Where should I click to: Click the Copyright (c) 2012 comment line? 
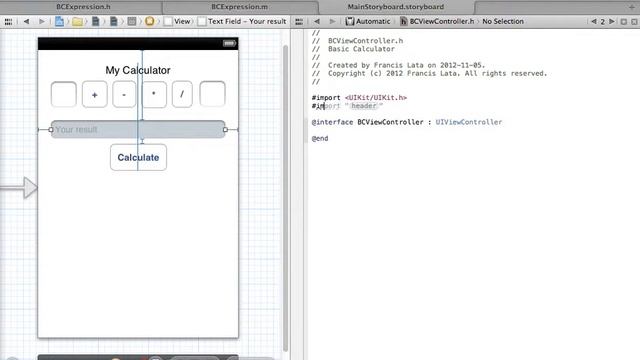tap(429, 73)
